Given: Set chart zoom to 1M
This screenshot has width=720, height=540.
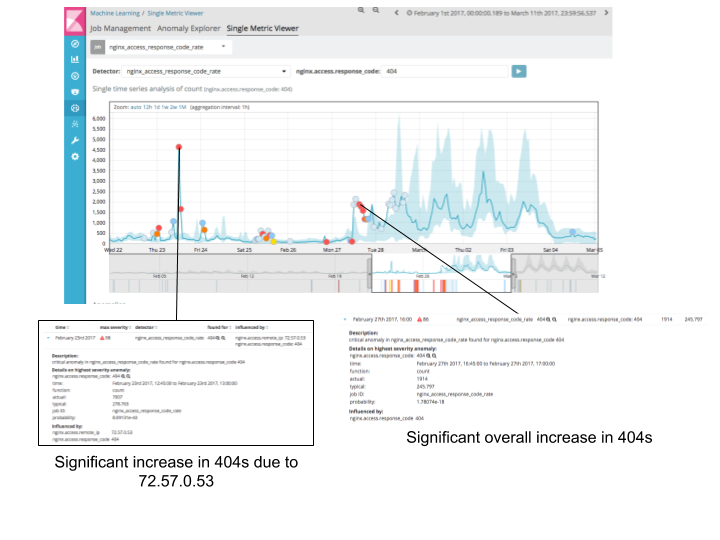Looking at the screenshot, I should (x=182, y=107).
